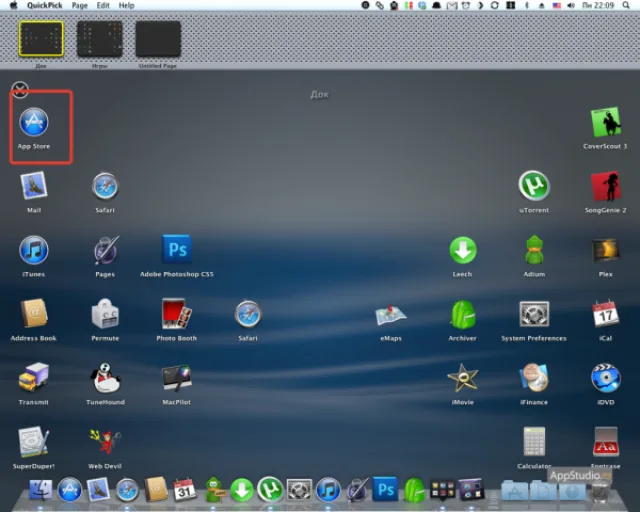Click the Photoshop Ps icon in the Dock
This screenshot has width=640, height=512.
pos(386,489)
